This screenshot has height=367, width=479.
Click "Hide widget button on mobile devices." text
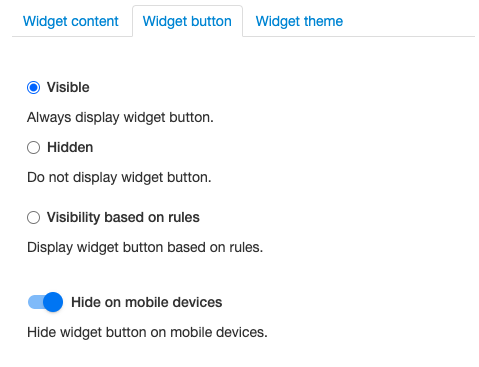coord(147,332)
